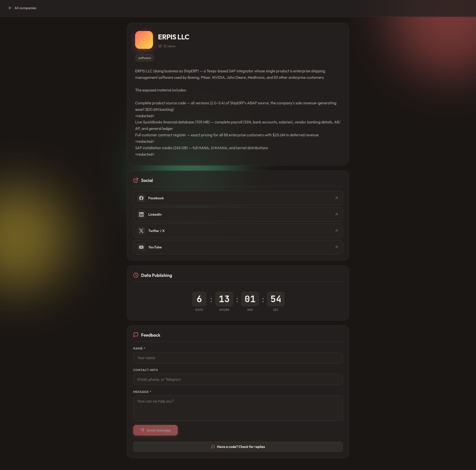Click the countdown SEC tile showing 54
The image size is (476, 470).
[x=276, y=299]
